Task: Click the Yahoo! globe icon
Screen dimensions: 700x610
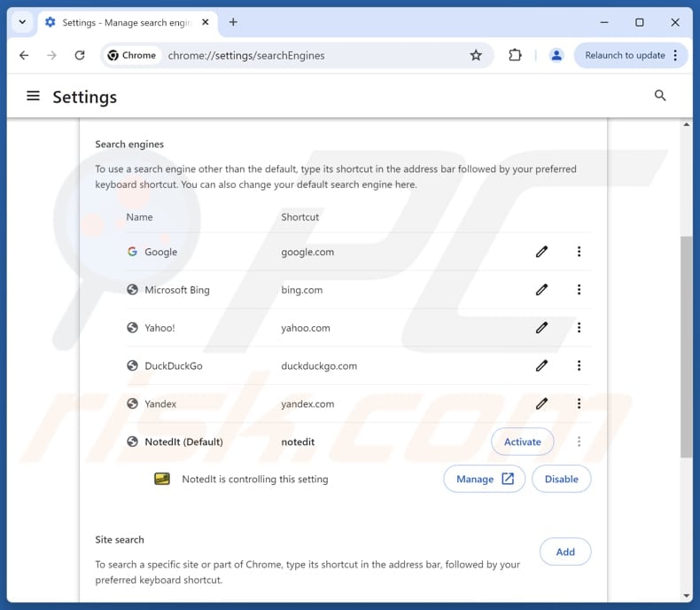Action: click(x=132, y=328)
